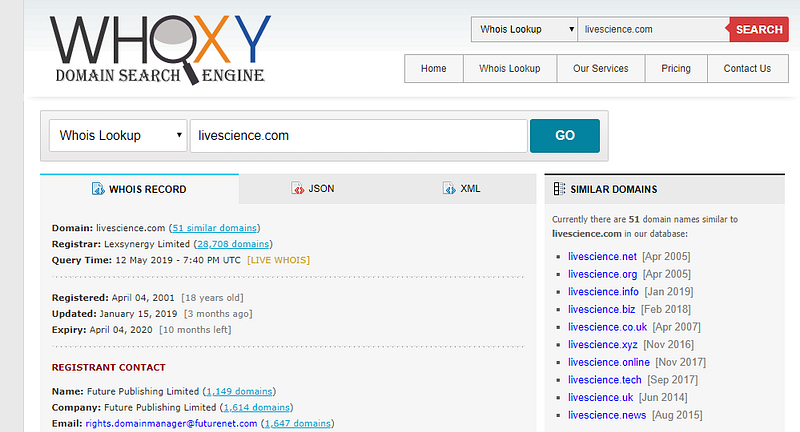Click the Query Time 12 May 2019 value
This screenshot has width=800, height=432.
(178, 260)
